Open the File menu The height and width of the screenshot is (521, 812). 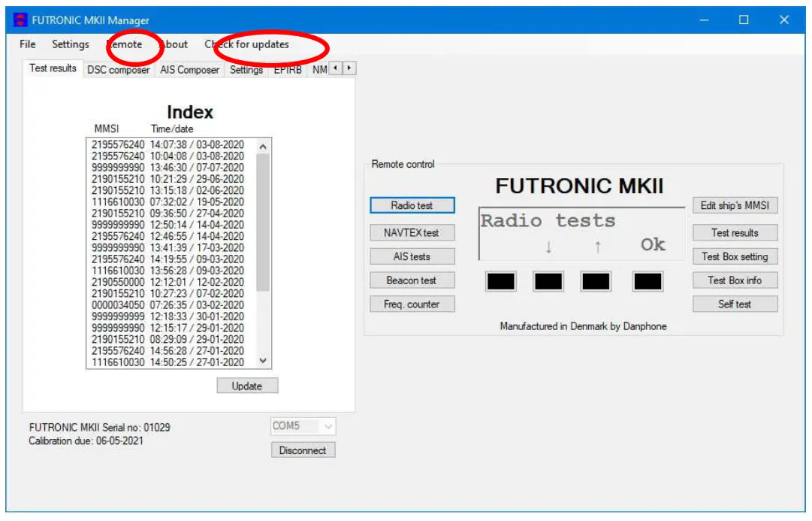pos(27,44)
